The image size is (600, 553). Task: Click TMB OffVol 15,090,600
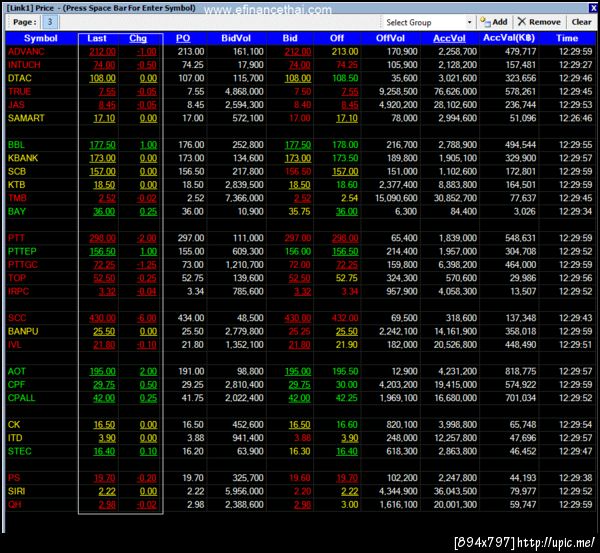point(396,198)
